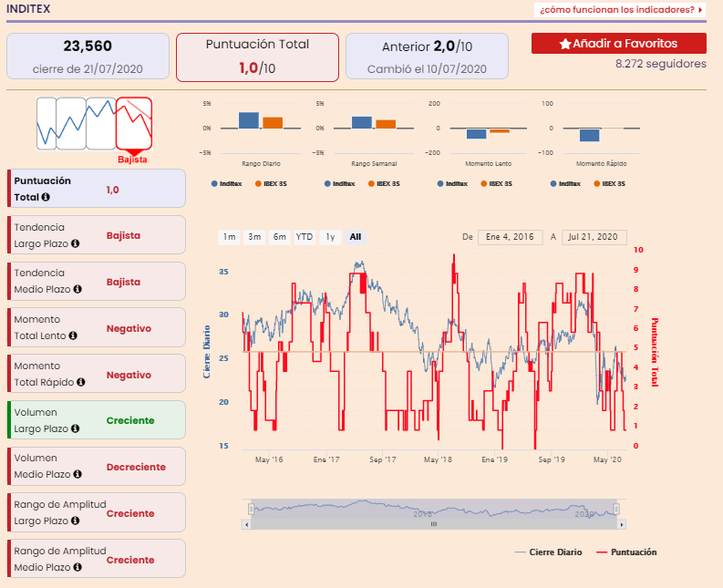Open info icon for Volumen Largo Plazo

[x=75, y=428]
